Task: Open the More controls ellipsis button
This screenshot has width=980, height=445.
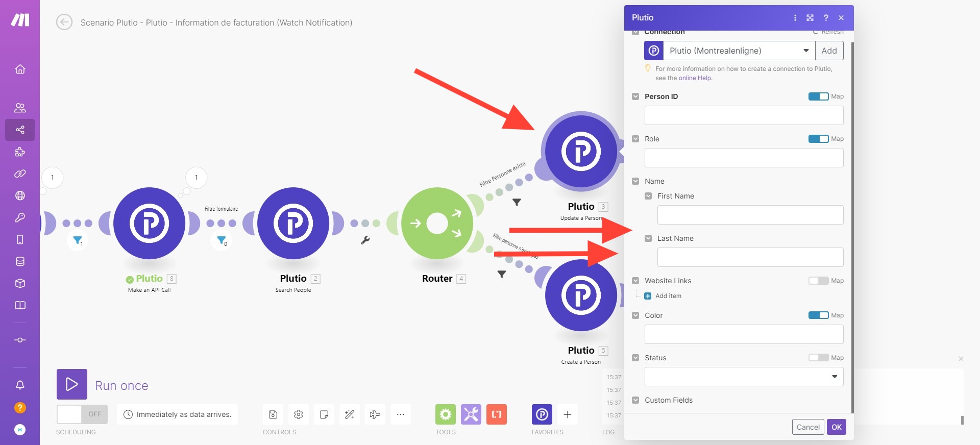Action: click(401, 414)
